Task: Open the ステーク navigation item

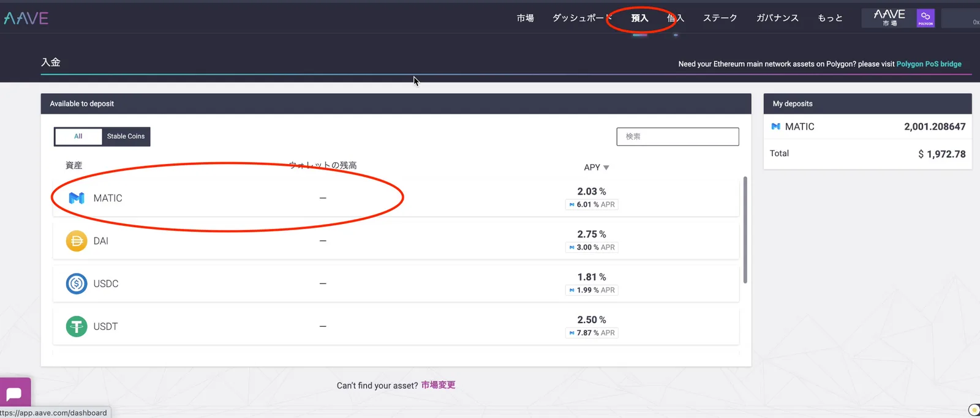Action: click(x=720, y=18)
